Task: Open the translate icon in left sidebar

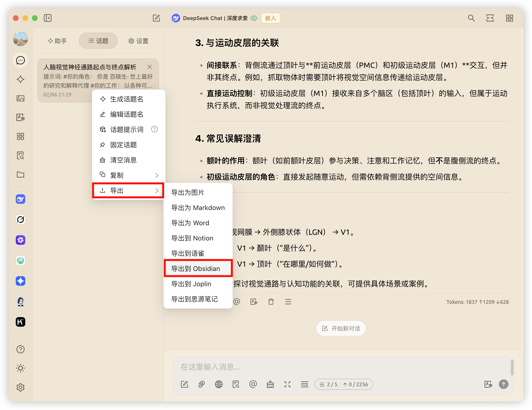Action: point(20,117)
